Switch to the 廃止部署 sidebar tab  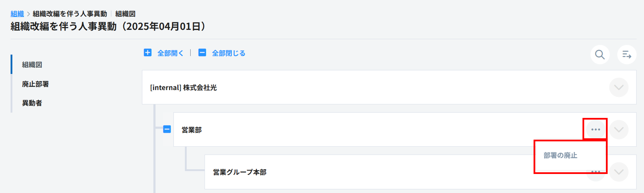click(35, 84)
